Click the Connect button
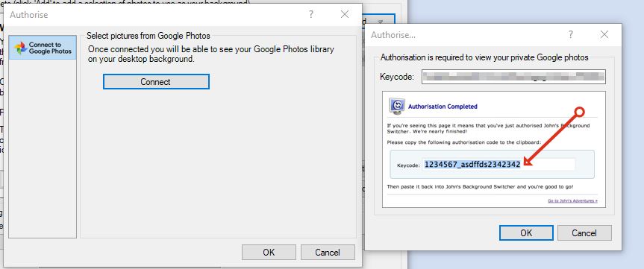644x269 pixels. pos(156,82)
